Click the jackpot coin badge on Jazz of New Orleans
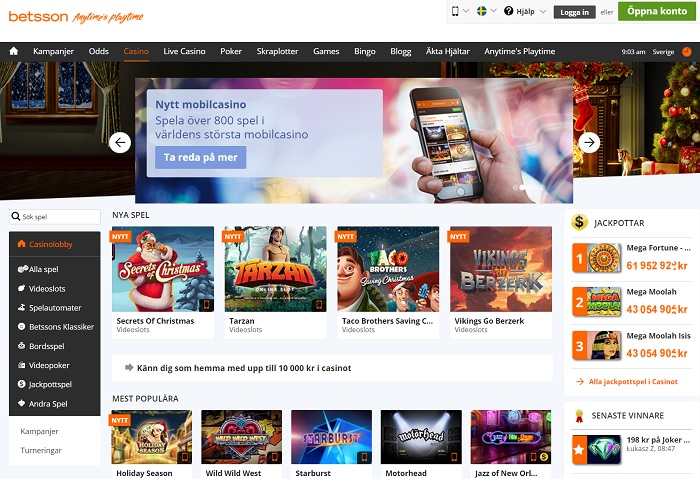The width and height of the screenshot is (700, 479). (x=544, y=457)
